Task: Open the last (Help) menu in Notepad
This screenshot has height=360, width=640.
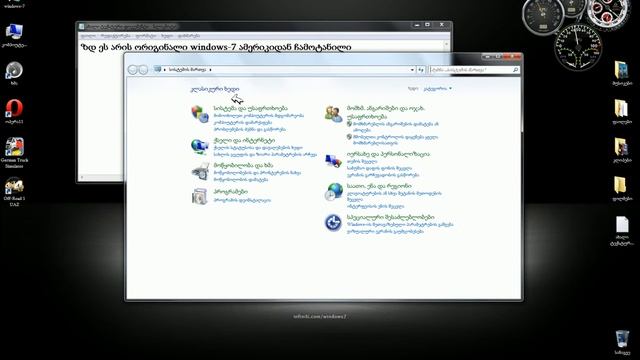Action: point(189,36)
